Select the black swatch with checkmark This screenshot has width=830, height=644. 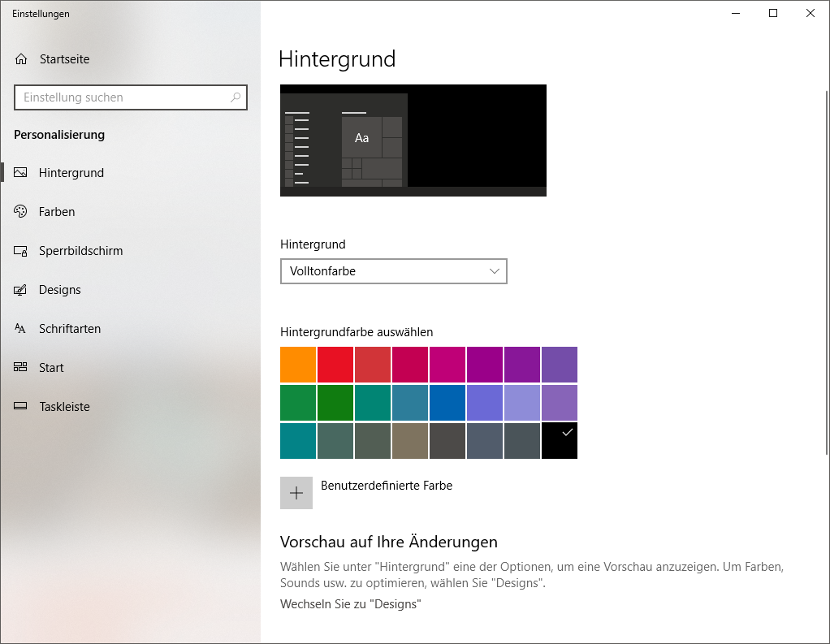(560, 440)
